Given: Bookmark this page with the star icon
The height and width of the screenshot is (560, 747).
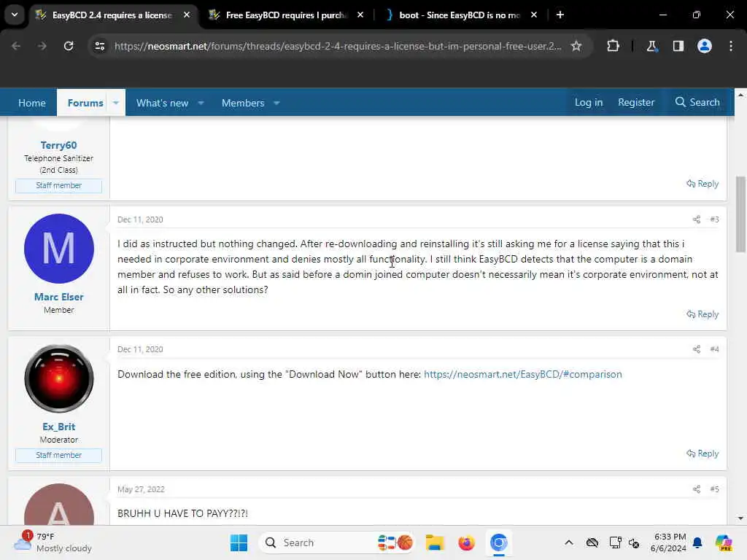Looking at the screenshot, I should pos(576,46).
